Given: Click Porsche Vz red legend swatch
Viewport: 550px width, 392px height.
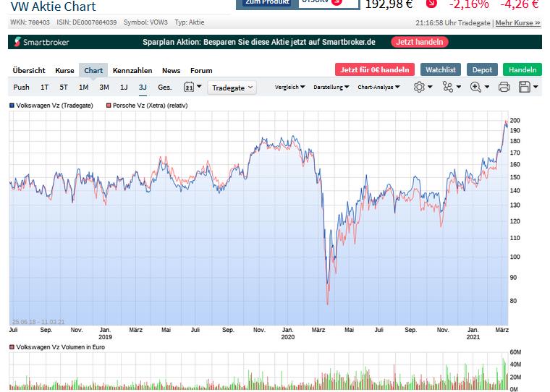Looking at the screenshot, I should (x=109, y=106).
